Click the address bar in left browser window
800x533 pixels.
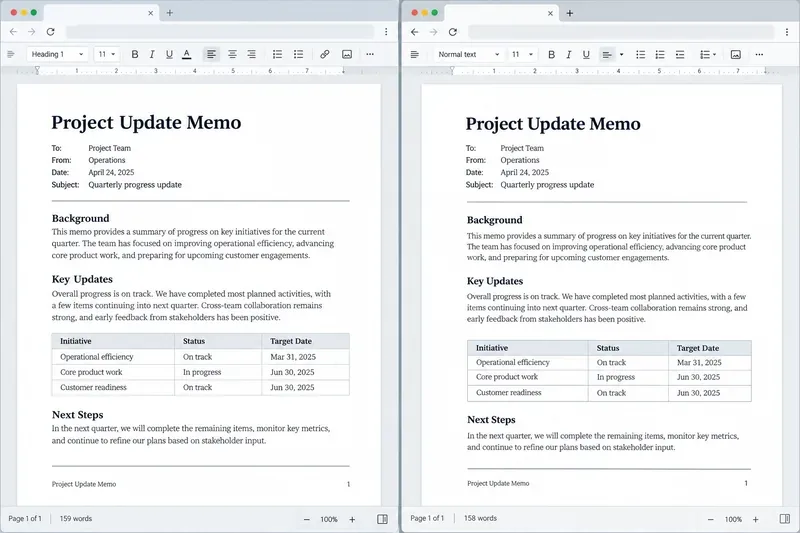220,32
